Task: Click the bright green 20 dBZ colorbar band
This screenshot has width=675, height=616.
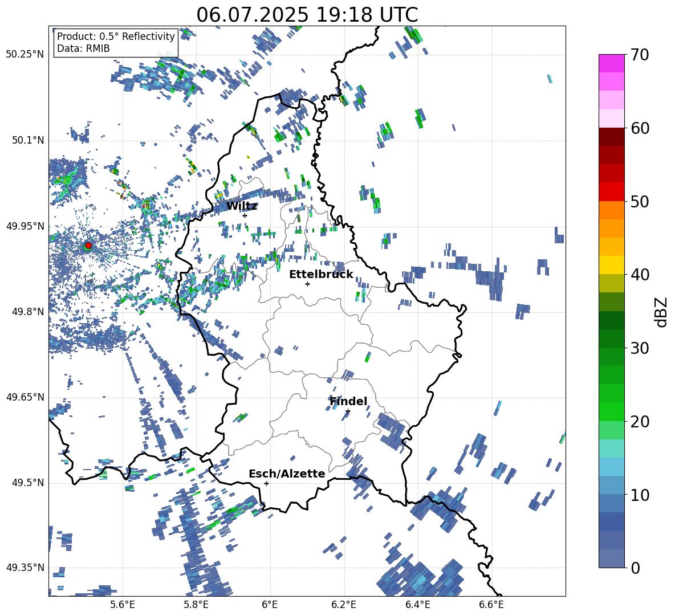Action: click(x=611, y=411)
